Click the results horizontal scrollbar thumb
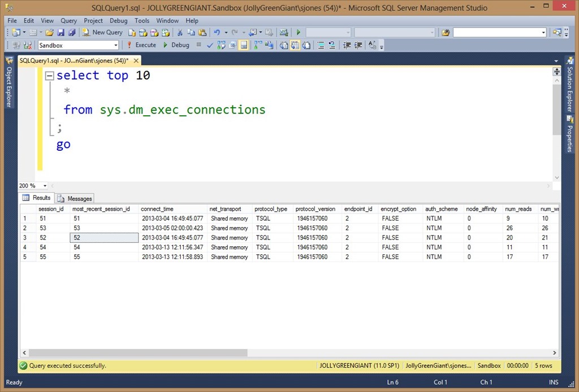The height and width of the screenshot is (392, 579). click(139, 352)
